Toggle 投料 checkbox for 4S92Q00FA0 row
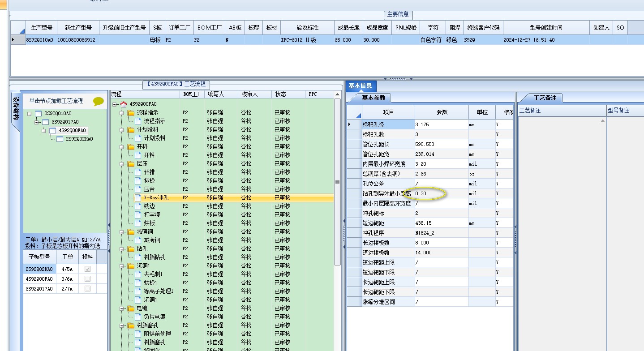The height and width of the screenshot is (351, 644). [87, 279]
